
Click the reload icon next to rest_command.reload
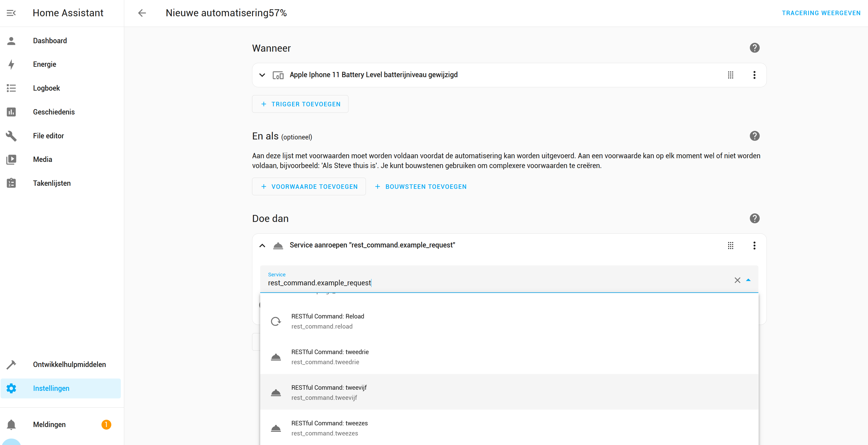[x=276, y=321]
